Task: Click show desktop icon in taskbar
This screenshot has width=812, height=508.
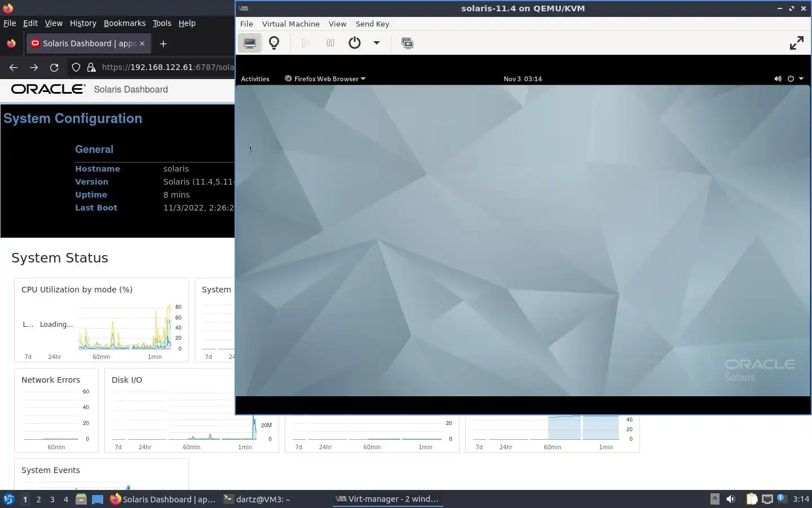Action: (x=98, y=500)
